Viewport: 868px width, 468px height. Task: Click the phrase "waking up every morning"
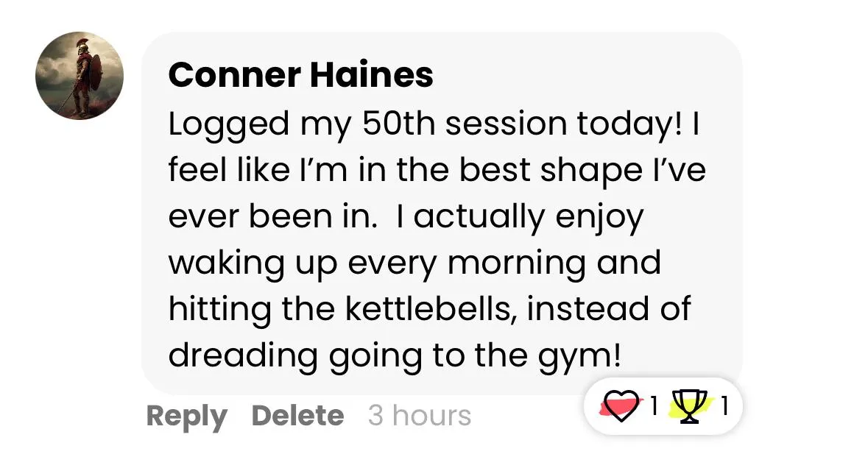click(377, 263)
